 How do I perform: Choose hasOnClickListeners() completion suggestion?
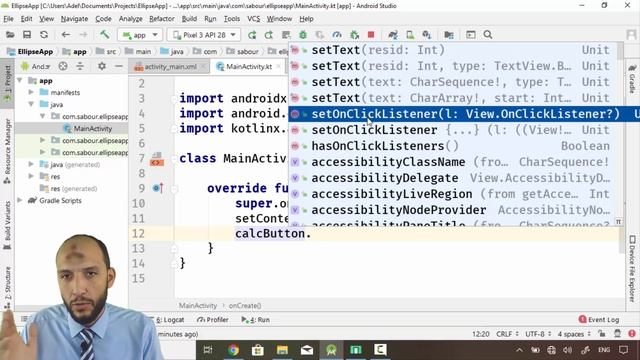coord(453,146)
